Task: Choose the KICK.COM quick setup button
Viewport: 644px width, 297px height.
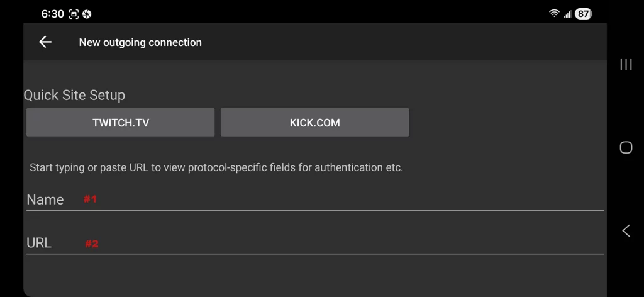Action: [x=314, y=123]
